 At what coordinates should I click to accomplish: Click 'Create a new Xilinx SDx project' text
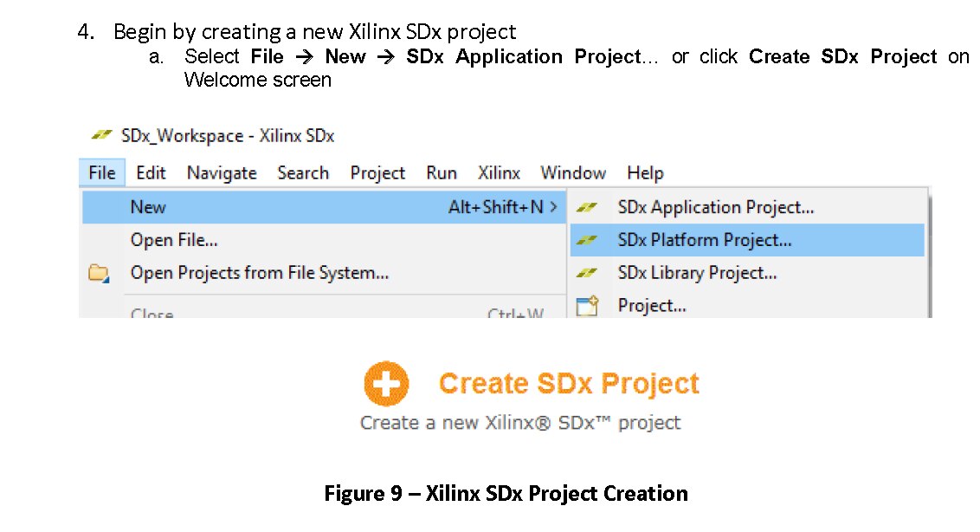point(520,423)
